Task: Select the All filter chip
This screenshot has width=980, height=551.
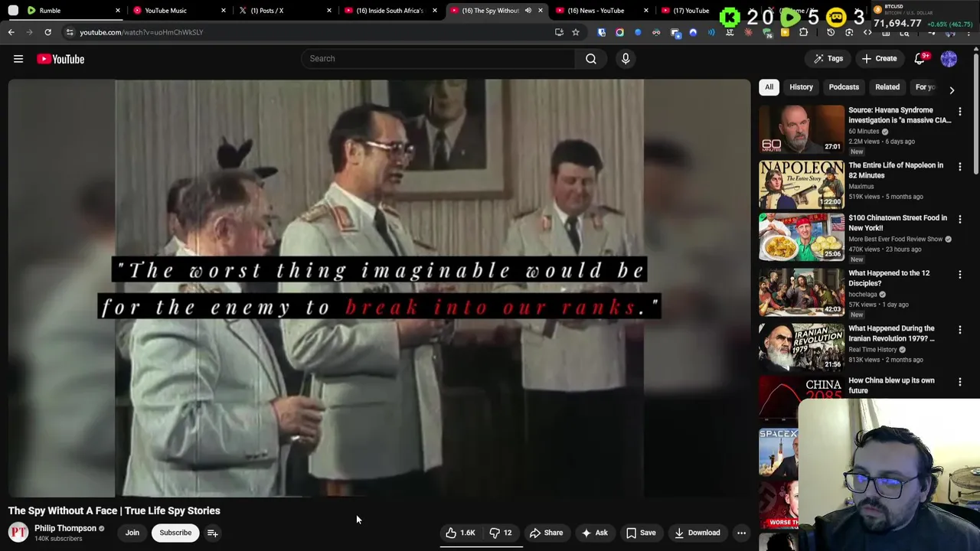Action: click(769, 87)
